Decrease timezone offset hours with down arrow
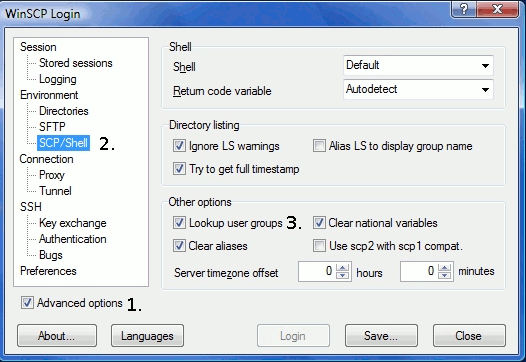 click(343, 275)
